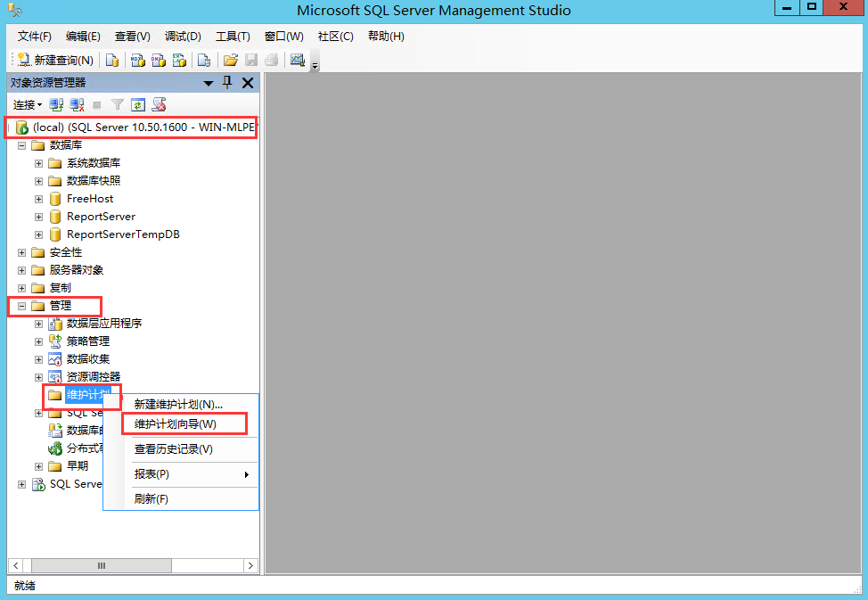Click the 新建查询(N) toolbar button

pyautogui.click(x=55, y=60)
